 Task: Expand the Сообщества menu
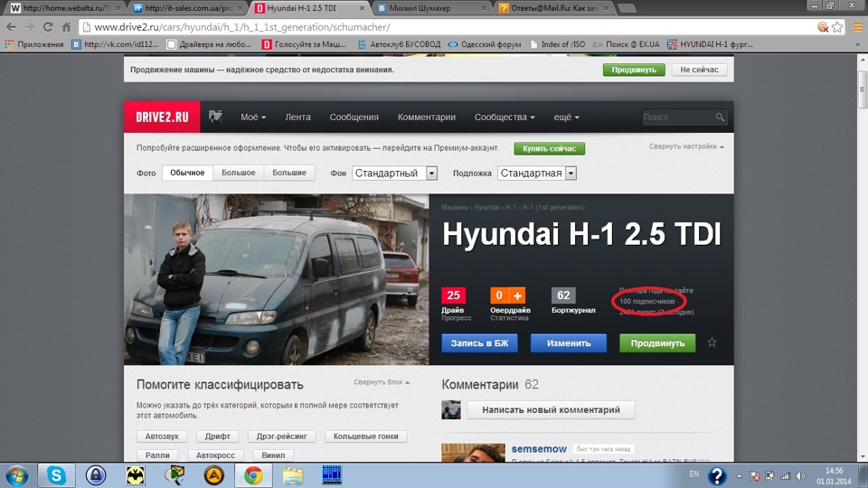coord(505,117)
